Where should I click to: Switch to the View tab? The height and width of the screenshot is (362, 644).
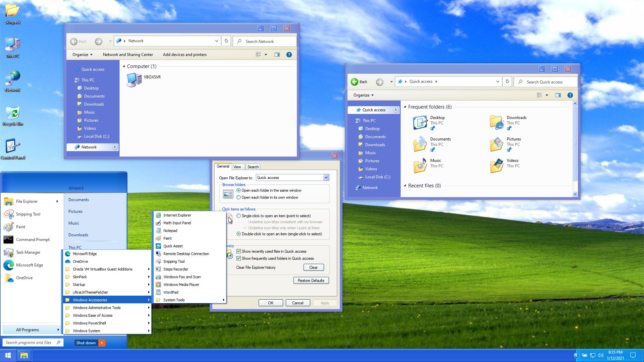(x=237, y=167)
